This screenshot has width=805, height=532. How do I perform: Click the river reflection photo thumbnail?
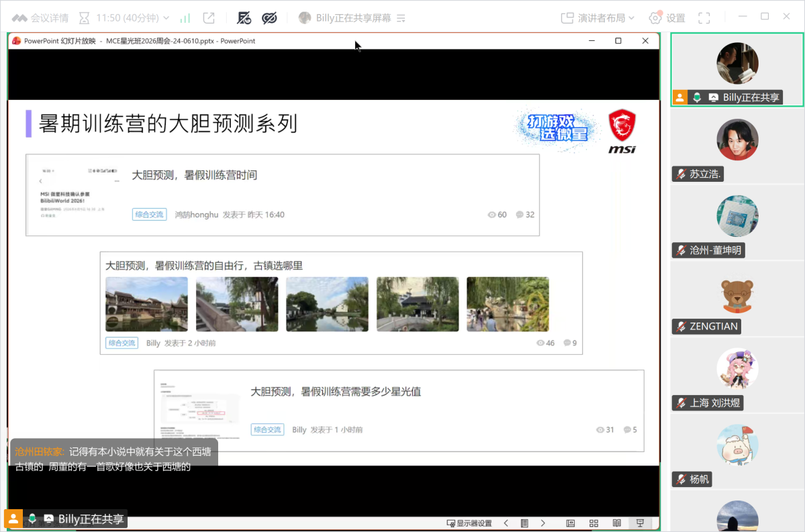tap(327, 304)
